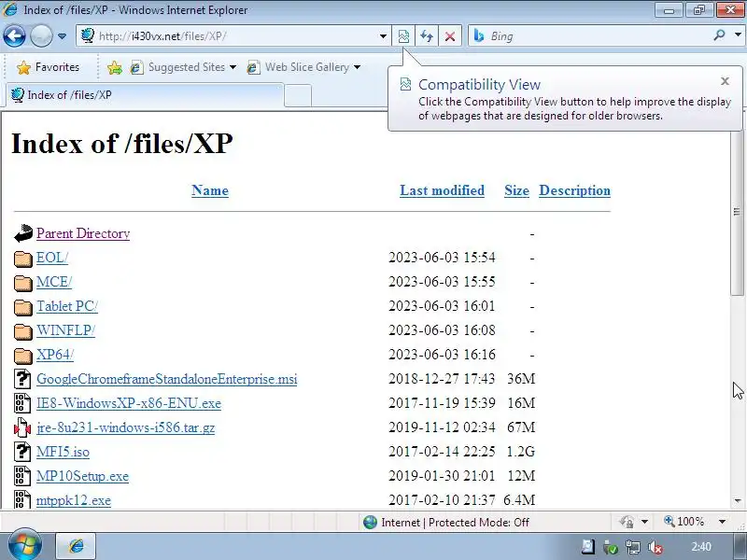
Task: Click Internet Explorer taskbar button
Action: click(x=77, y=546)
